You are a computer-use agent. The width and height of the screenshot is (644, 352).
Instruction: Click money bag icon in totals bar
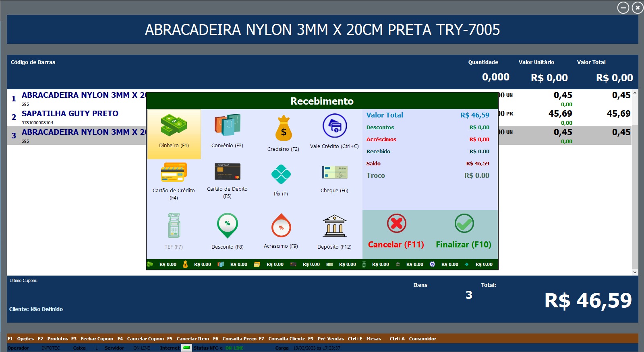point(185,264)
